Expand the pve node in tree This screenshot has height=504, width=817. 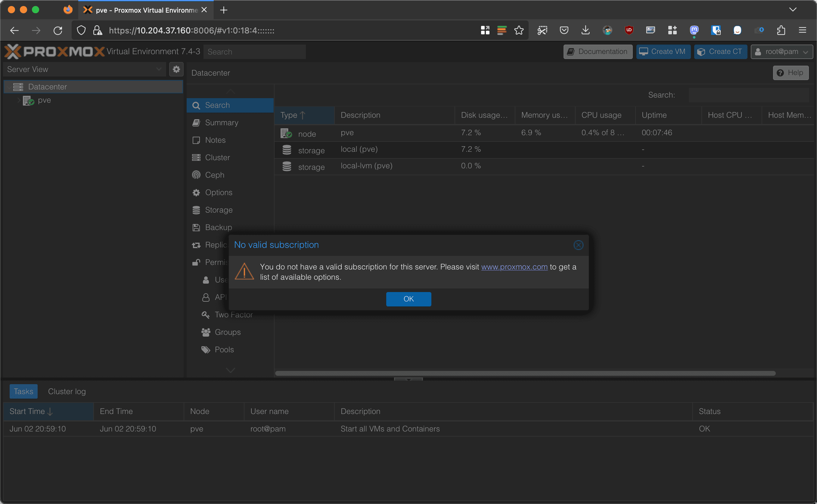pyautogui.click(x=19, y=100)
